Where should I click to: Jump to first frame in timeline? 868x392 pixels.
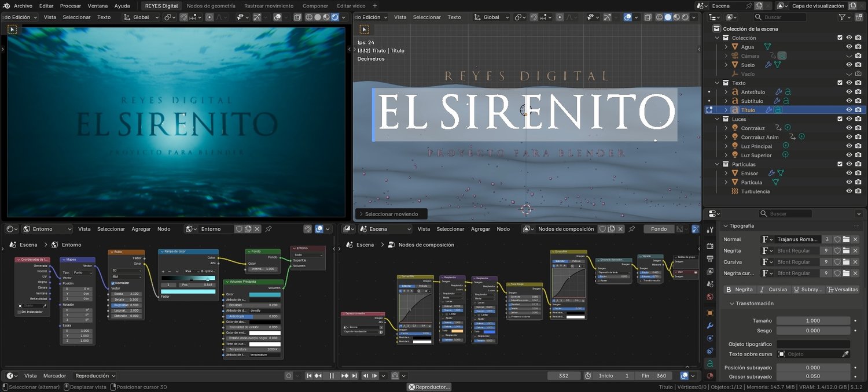click(308, 376)
